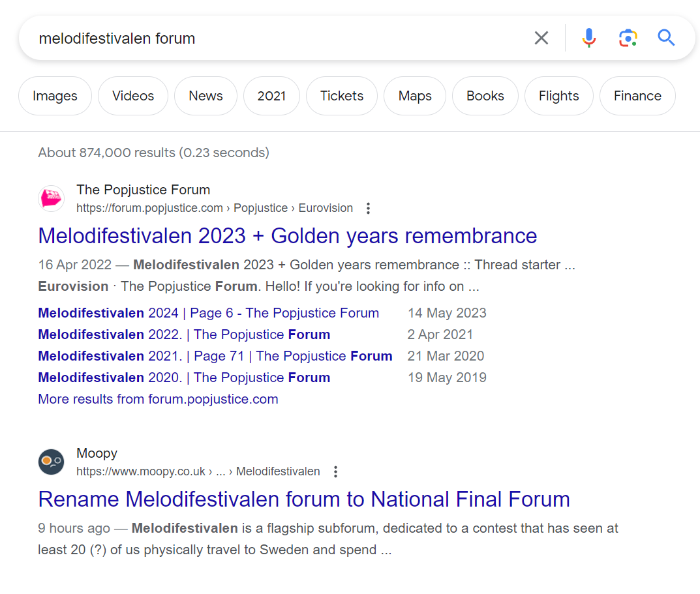Click the www.moopy.co.uk URL breadcrumb

[x=198, y=471]
